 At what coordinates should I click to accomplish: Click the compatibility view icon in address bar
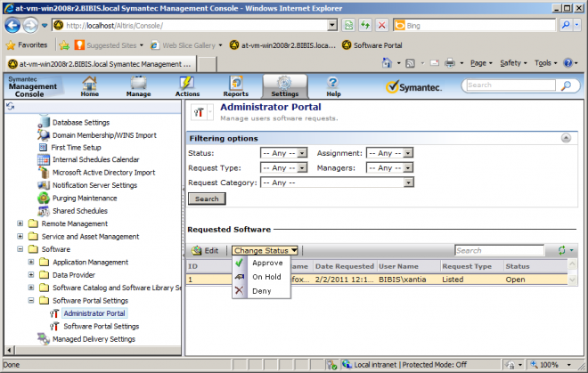(x=348, y=25)
